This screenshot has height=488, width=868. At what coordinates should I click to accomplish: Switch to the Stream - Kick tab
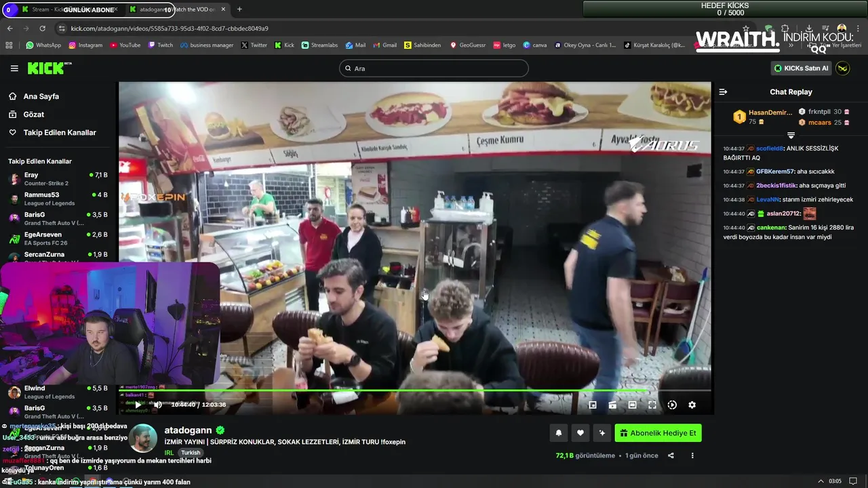coord(68,9)
